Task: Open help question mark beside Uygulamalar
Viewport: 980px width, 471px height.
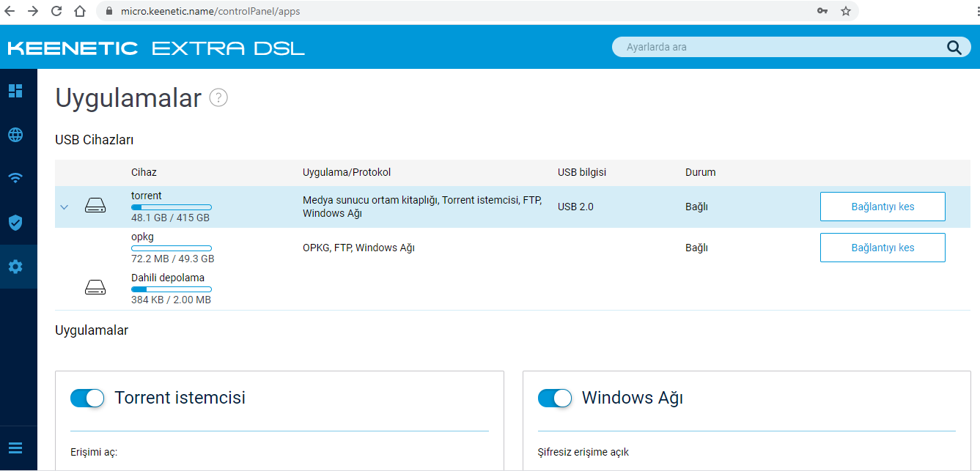Action: point(218,97)
